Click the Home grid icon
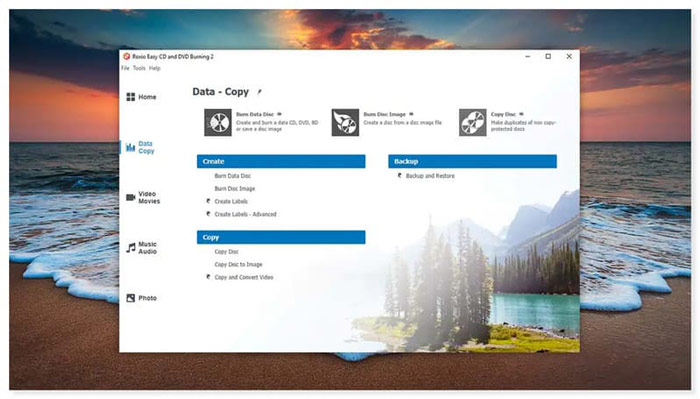 (130, 97)
